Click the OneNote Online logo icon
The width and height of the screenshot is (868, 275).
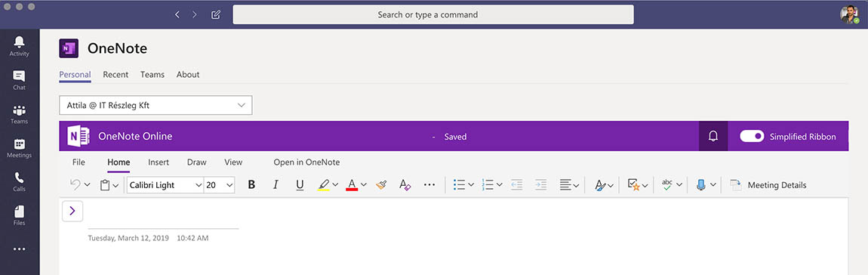click(x=78, y=136)
